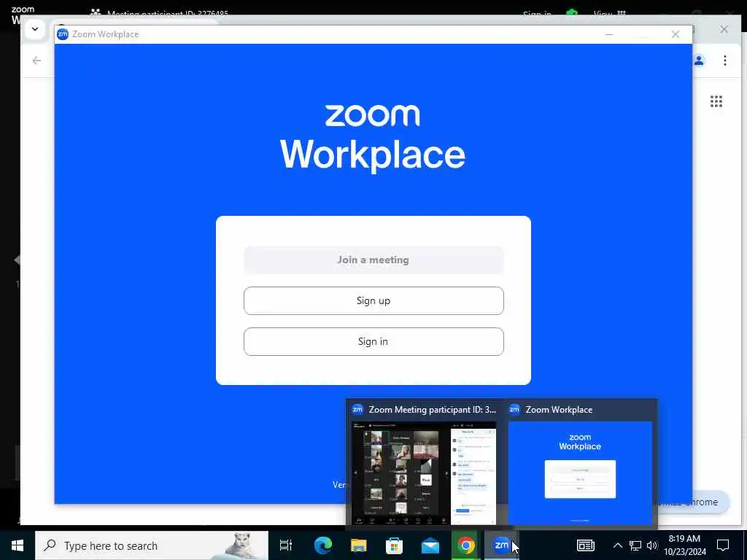
Task: Show hidden system tray icons
Action: point(617,545)
